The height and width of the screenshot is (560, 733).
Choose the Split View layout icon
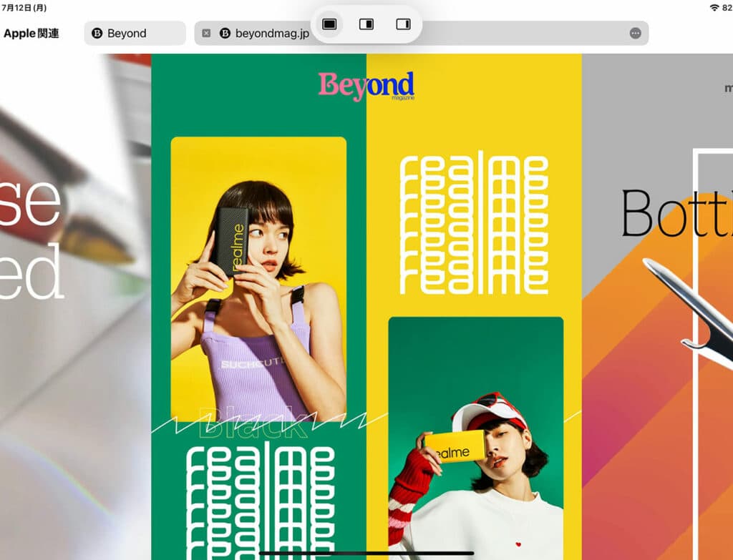coord(366,24)
